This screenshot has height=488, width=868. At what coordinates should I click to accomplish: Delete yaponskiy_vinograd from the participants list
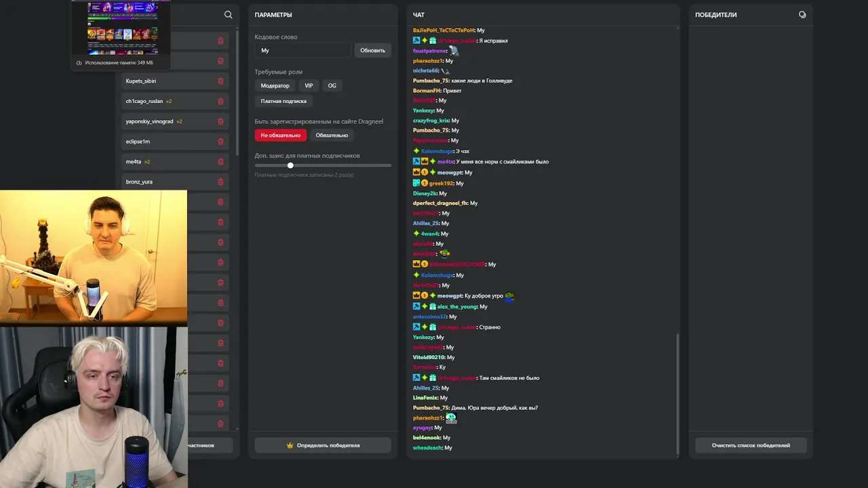pos(220,121)
